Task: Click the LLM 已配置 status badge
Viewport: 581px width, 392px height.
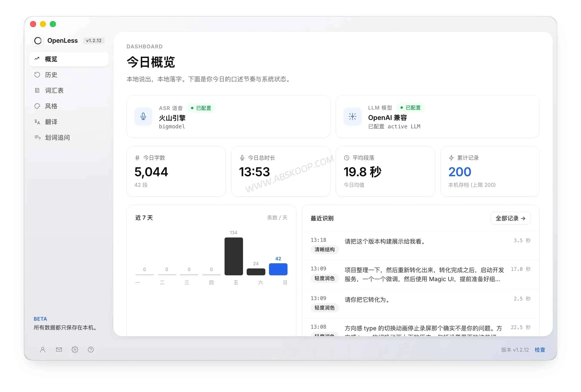Action: point(411,108)
